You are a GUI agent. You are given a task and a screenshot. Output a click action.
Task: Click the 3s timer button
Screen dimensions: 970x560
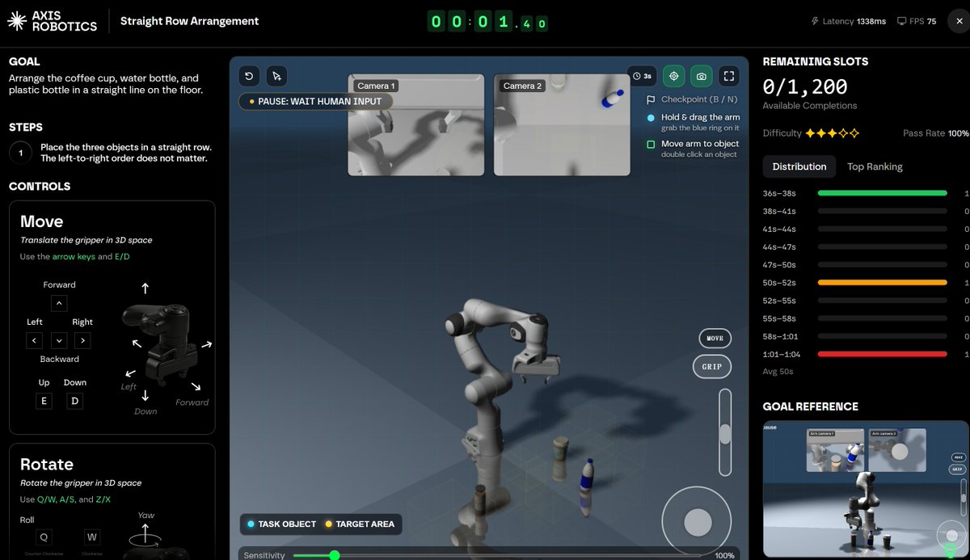[643, 76]
